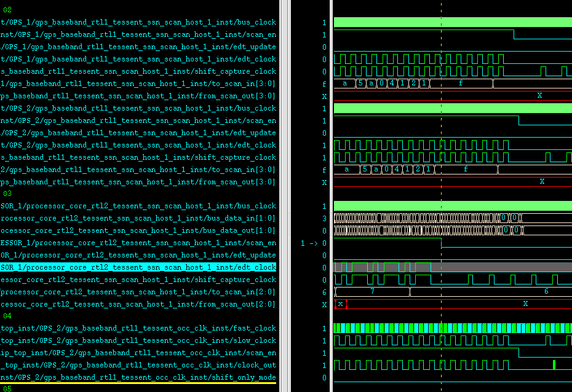Select processor_core bus_data_in[1:0] signal
The image size is (572, 392).
138,218
